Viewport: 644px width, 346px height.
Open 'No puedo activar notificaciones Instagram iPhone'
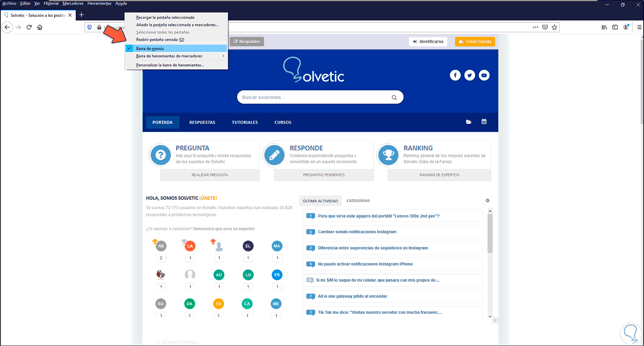click(365, 264)
